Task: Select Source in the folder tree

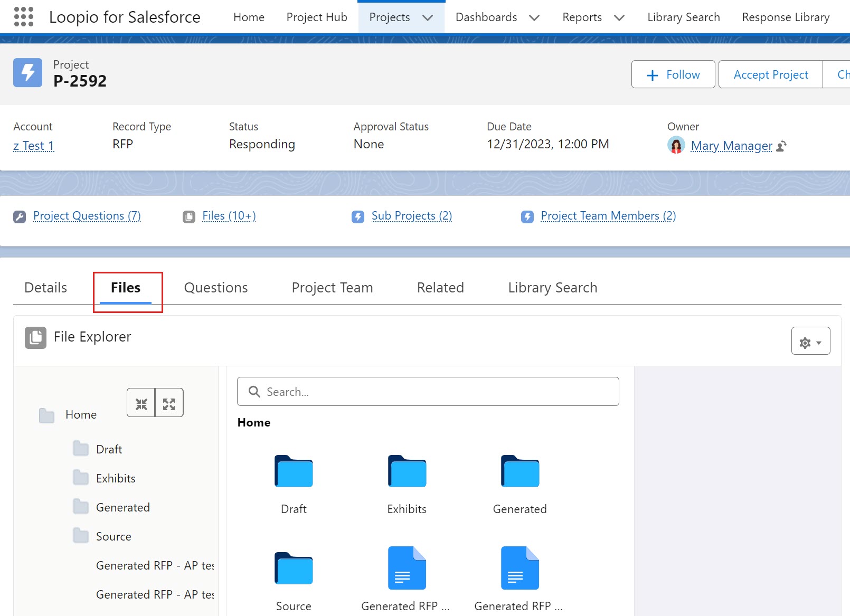Action: click(114, 536)
